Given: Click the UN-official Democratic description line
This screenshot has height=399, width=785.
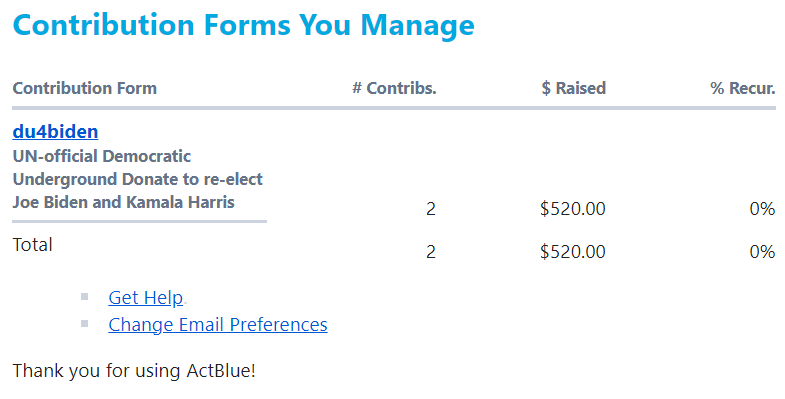Looking at the screenshot, I should tap(102, 156).
